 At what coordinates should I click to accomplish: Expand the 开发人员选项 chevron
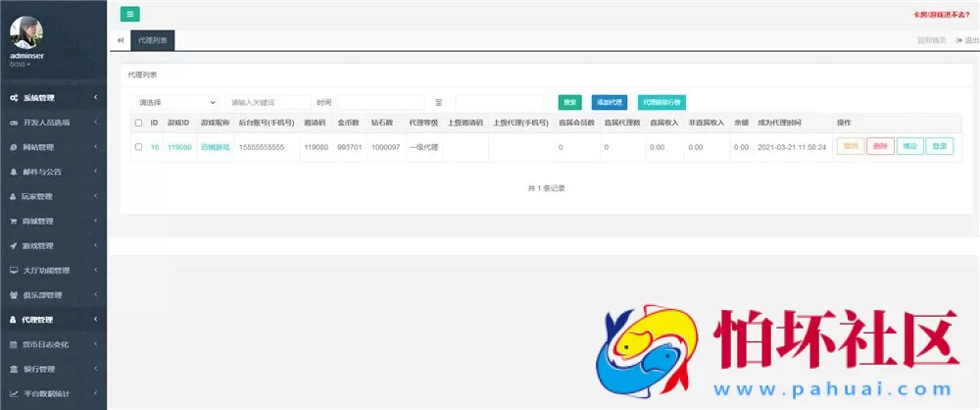coord(96,122)
